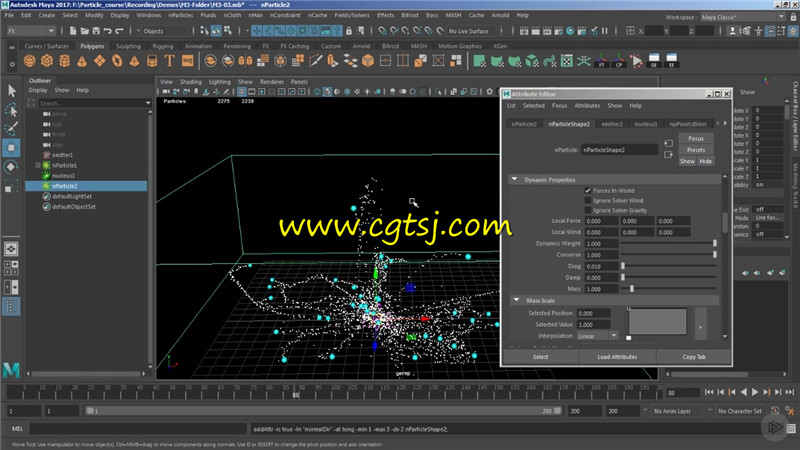Open the nParticles menu
The image size is (800, 450).
181,15
